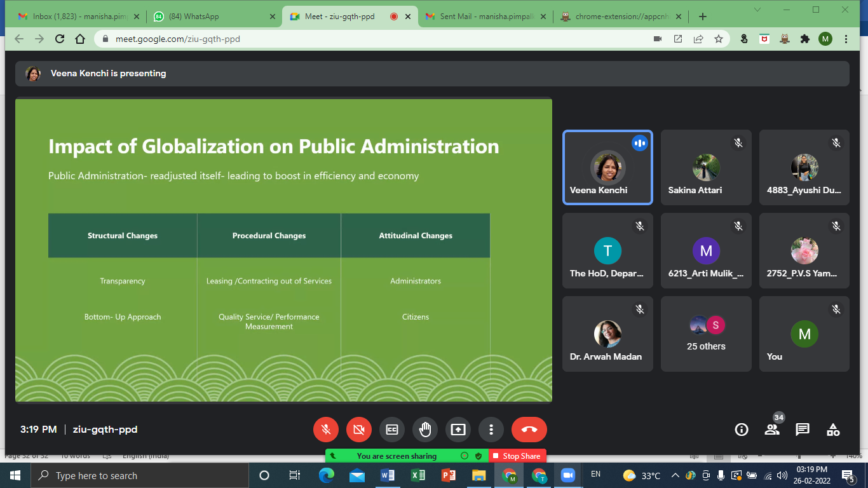Toggle the microphone mute button
The height and width of the screenshot is (488, 868).
pos(326,430)
